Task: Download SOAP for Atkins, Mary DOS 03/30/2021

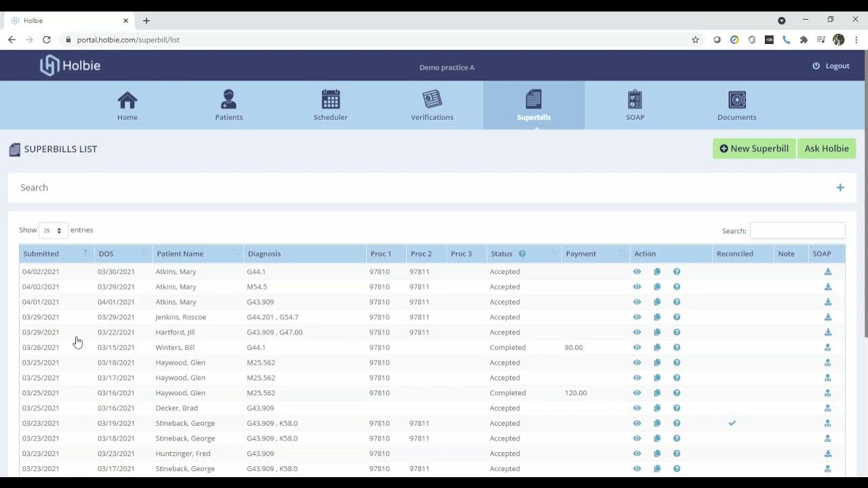Action: (x=828, y=272)
